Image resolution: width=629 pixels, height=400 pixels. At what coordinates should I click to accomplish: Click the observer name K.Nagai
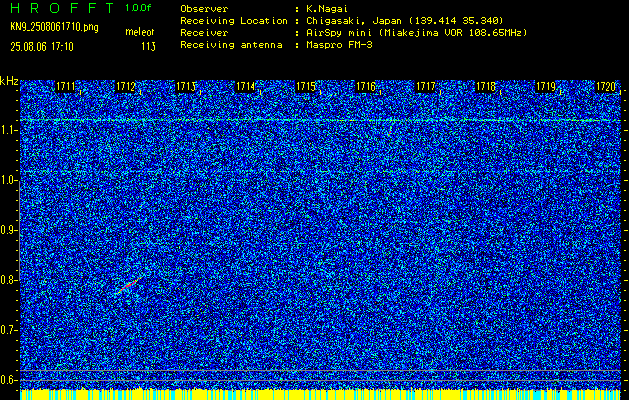coord(327,9)
